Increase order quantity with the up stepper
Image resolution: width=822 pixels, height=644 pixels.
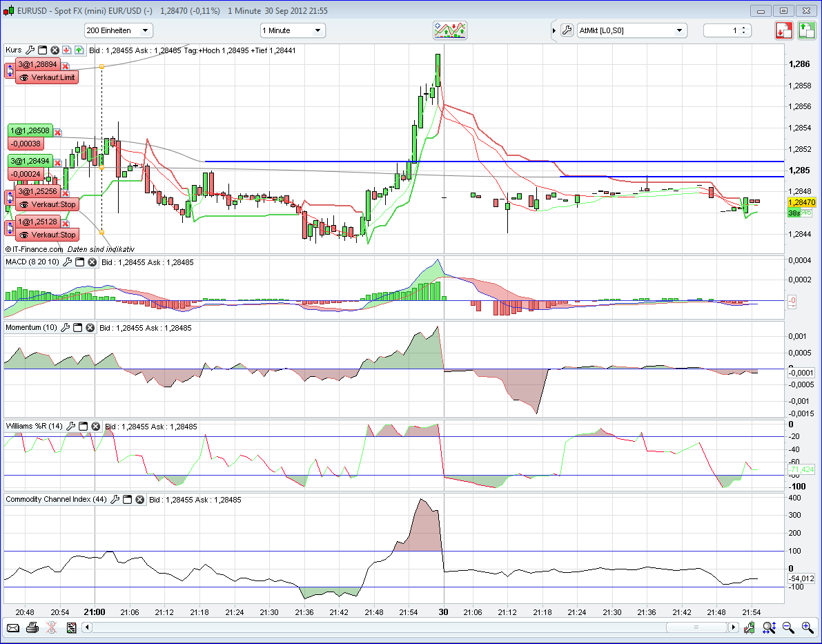tap(744, 28)
